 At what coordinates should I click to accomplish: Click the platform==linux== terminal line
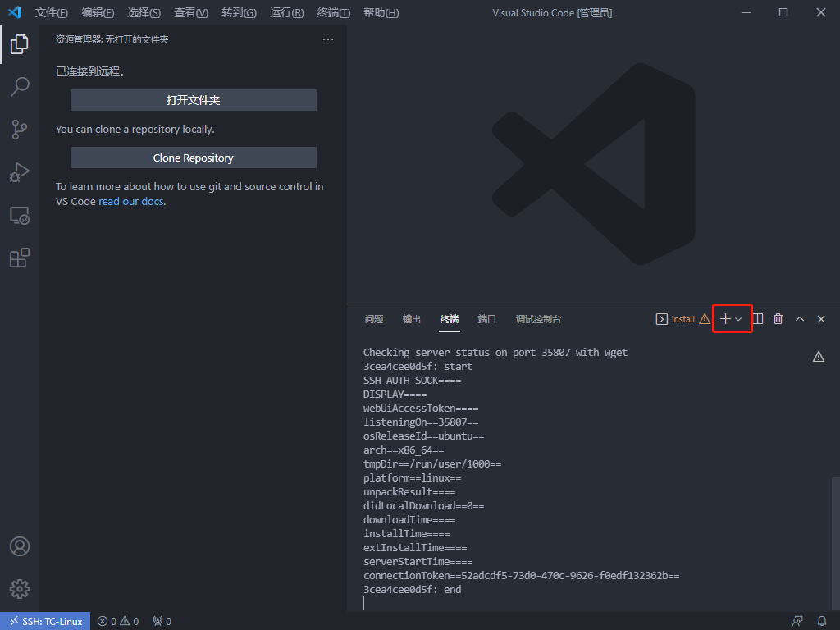(x=412, y=478)
